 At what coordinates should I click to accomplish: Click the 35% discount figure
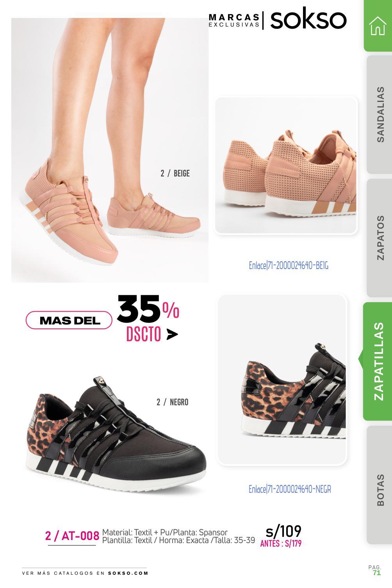tap(148, 308)
